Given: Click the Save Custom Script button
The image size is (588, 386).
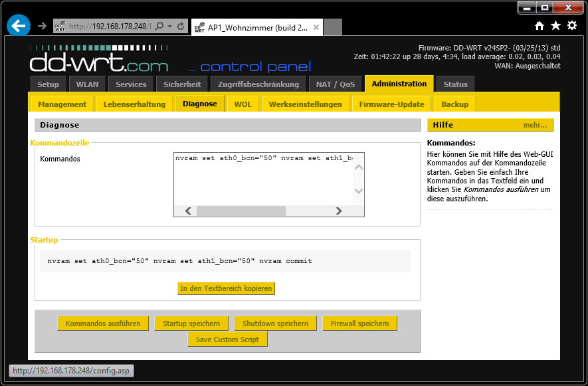Looking at the screenshot, I should tap(227, 339).
